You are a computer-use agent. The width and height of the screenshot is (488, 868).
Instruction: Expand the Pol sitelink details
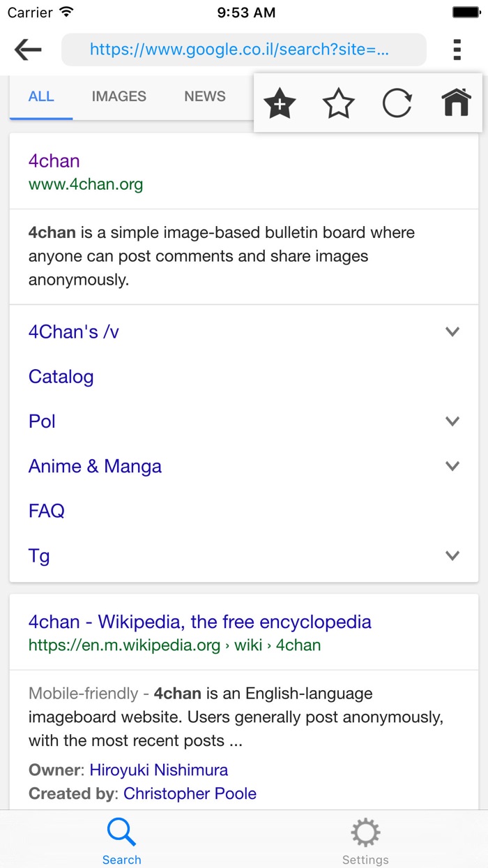click(452, 421)
